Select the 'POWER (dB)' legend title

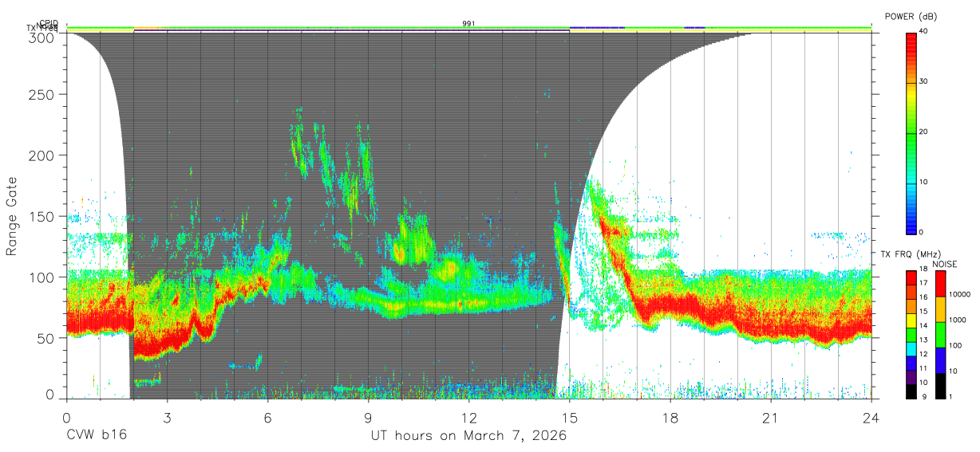pyautogui.click(x=911, y=17)
